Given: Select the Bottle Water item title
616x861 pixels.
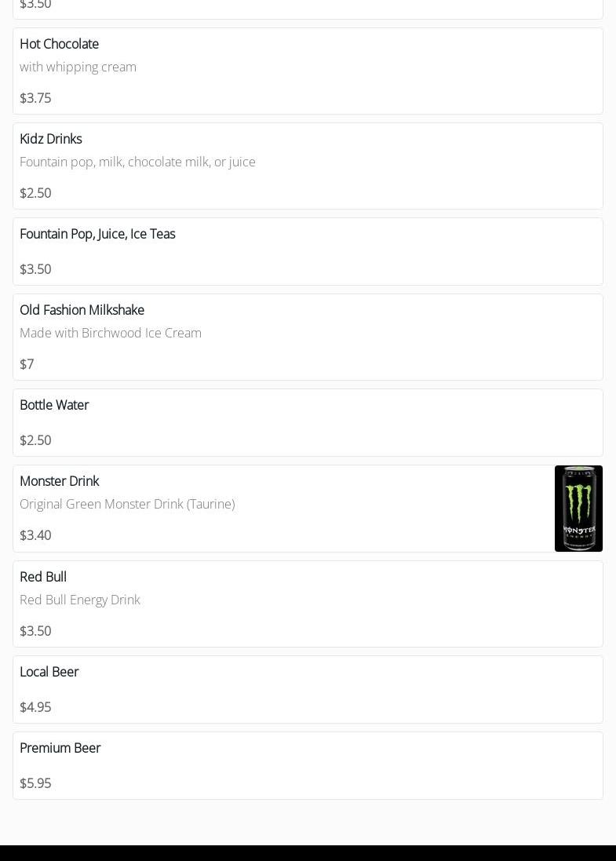Looking at the screenshot, I should 54,405.
